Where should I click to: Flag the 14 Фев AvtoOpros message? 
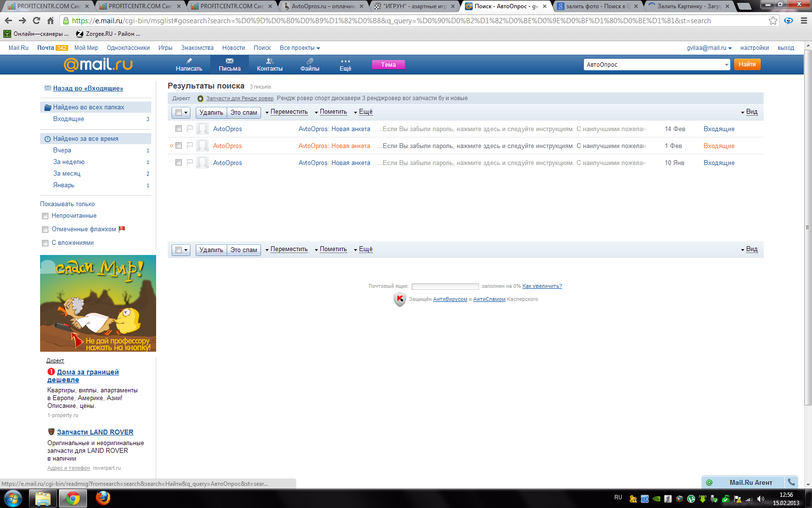coord(190,129)
